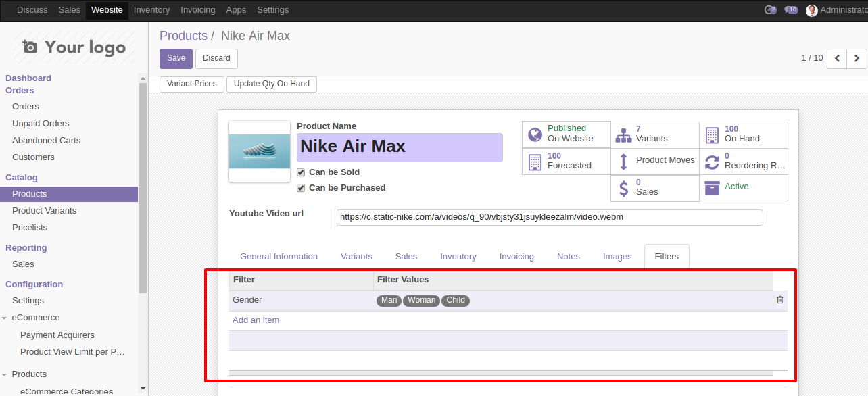Viewport: 868px width, 396px height.
Task: Open the 7 Variants sitemap icon
Action: 623,134
